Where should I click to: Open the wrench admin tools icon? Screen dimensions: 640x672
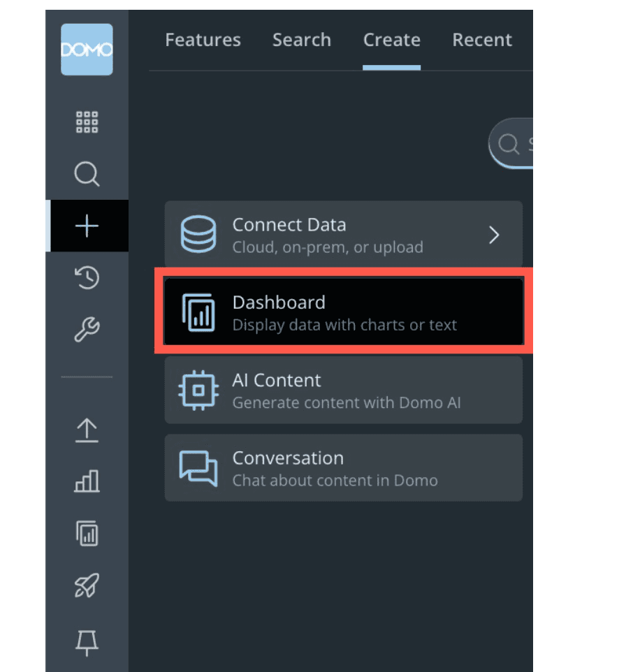coord(87,329)
